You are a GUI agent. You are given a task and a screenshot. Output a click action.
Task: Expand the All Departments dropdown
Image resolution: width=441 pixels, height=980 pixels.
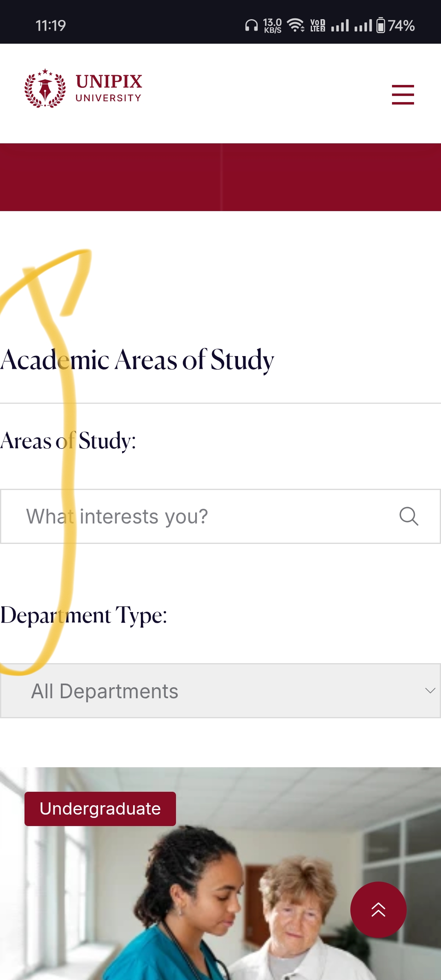click(220, 691)
